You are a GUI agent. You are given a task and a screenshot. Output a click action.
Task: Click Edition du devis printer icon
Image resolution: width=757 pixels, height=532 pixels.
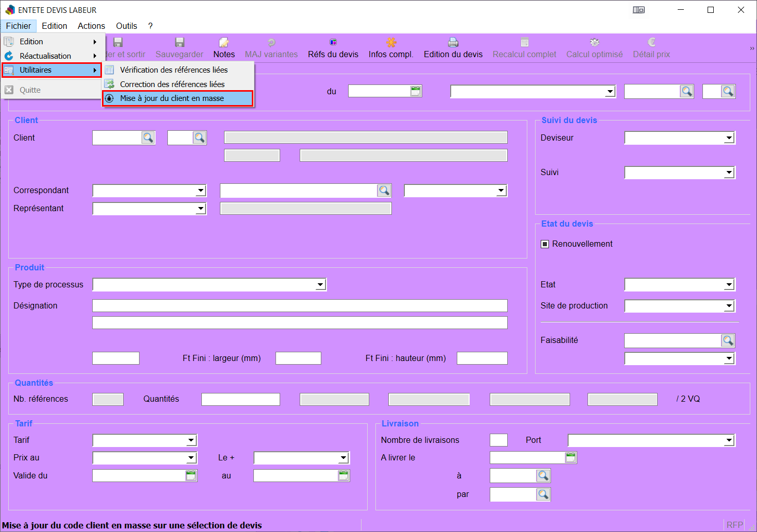453,43
